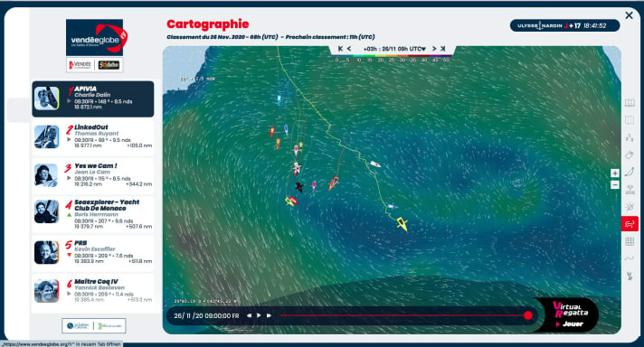Click Thomas Ruyant skipper photo thumbnail
Image resolution: width=644 pixels, height=347 pixels.
(x=46, y=136)
